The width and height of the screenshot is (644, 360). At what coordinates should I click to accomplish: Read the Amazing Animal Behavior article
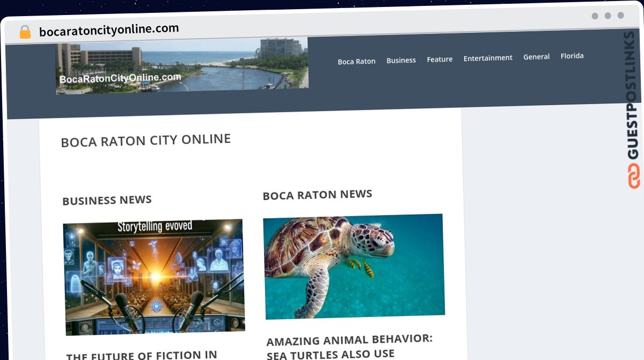[x=350, y=346]
